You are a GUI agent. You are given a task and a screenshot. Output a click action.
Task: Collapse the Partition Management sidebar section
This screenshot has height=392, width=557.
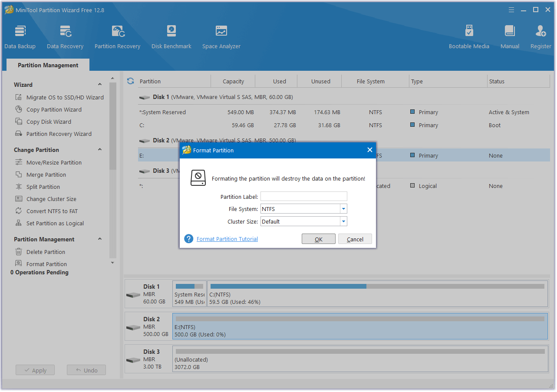pos(100,239)
